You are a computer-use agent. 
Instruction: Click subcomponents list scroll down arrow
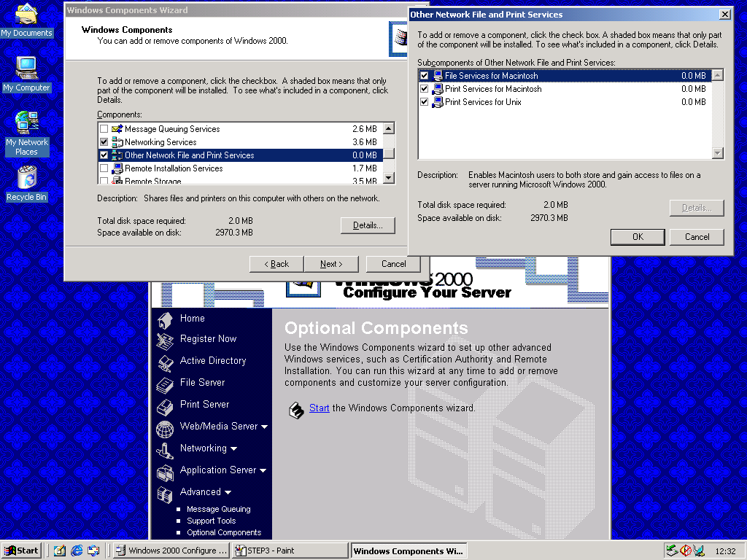click(718, 153)
